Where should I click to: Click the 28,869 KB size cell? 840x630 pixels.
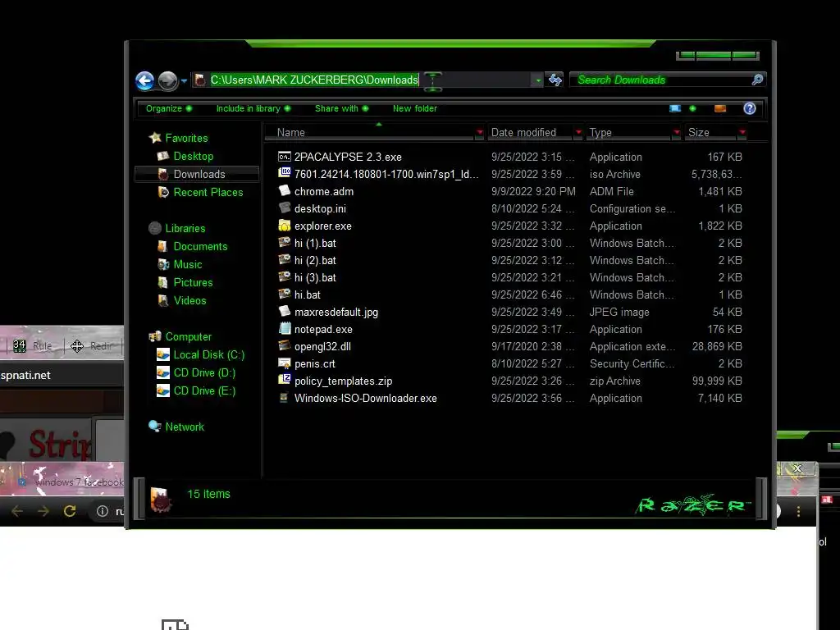[717, 347]
